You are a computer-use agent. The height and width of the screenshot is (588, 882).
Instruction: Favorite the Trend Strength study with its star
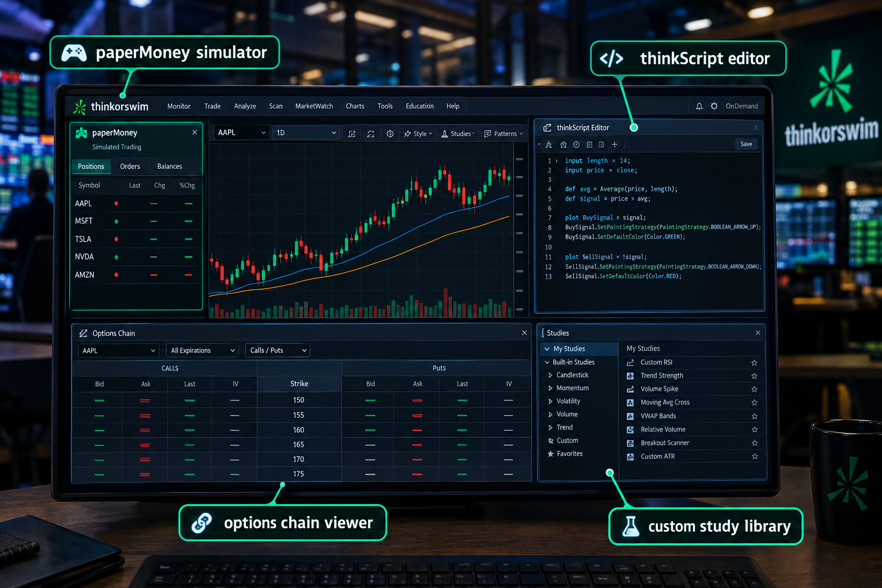click(x=755, y=376)
